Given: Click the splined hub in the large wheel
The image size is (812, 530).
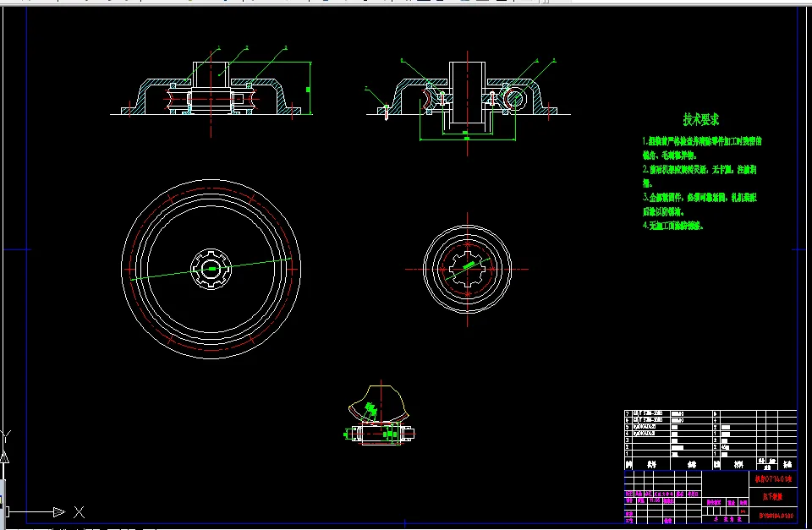Looking at the screenshot, I should click(x=211, y=269).
